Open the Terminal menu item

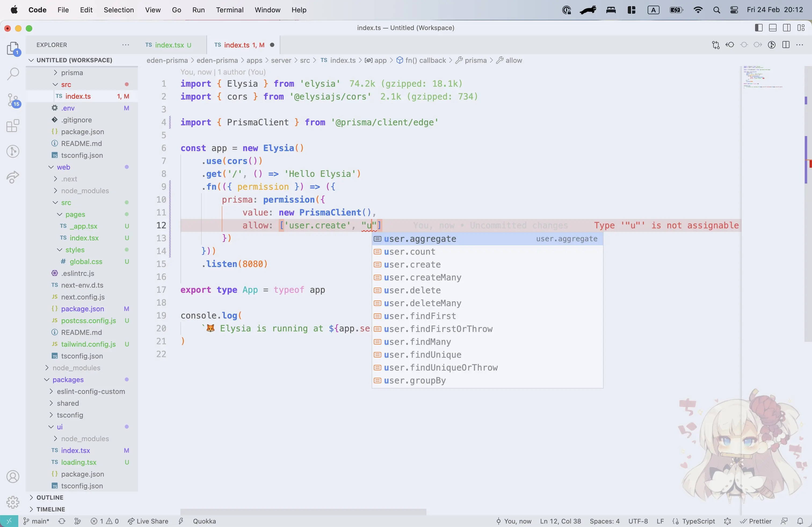(230, 10)
